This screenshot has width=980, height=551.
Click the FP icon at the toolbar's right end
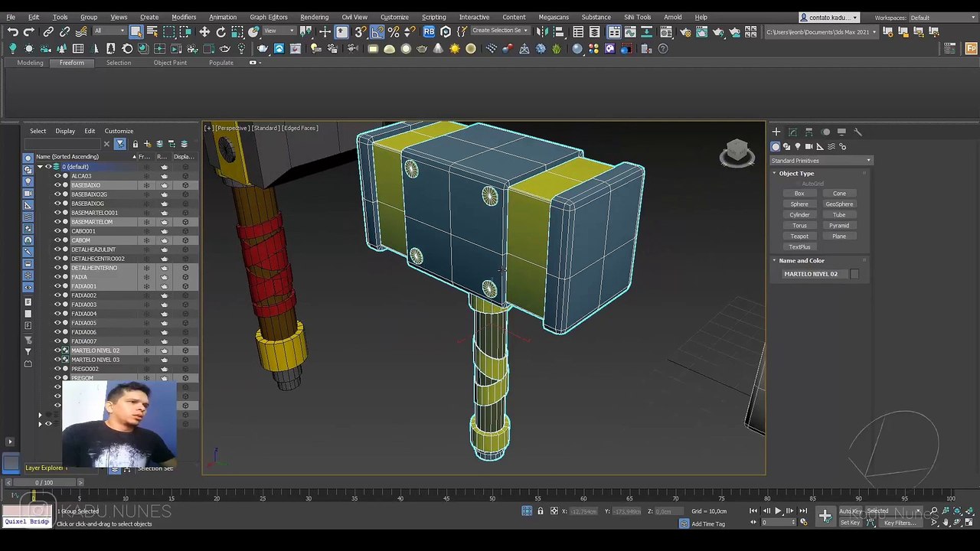(971, 48)
